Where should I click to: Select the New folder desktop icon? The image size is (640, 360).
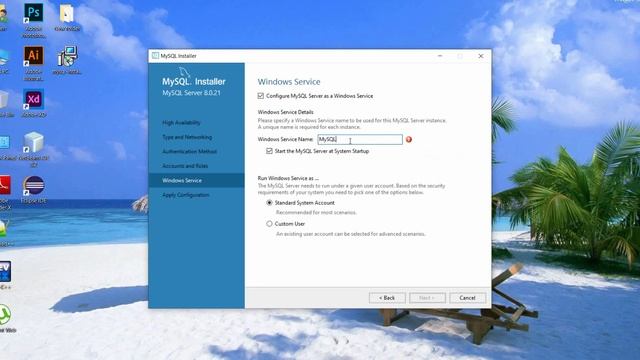[67, 17]
